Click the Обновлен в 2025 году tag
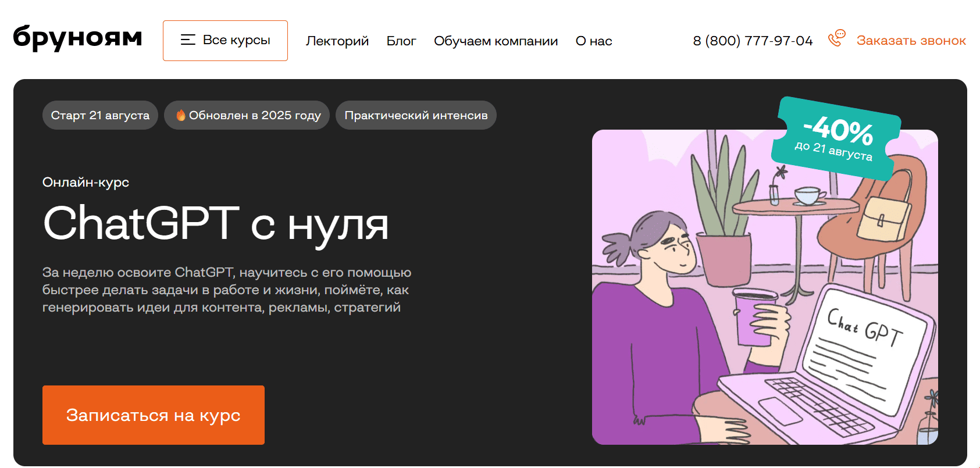Viewport: 980px width, 468px height. [x=247, y=115]
